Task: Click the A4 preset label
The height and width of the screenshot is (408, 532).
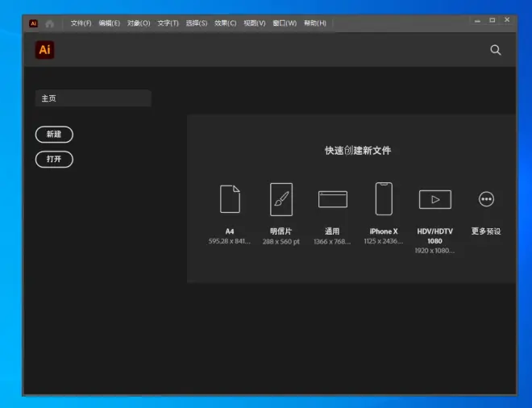Action: pyautogui.click(x=230, y=231)
